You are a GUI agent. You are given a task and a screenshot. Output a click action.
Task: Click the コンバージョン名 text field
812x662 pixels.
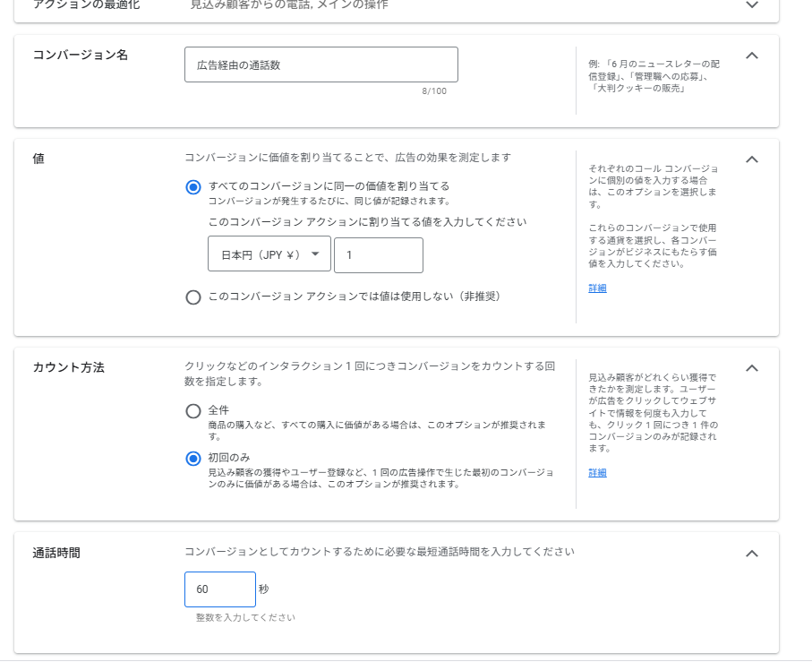[321, 64]
